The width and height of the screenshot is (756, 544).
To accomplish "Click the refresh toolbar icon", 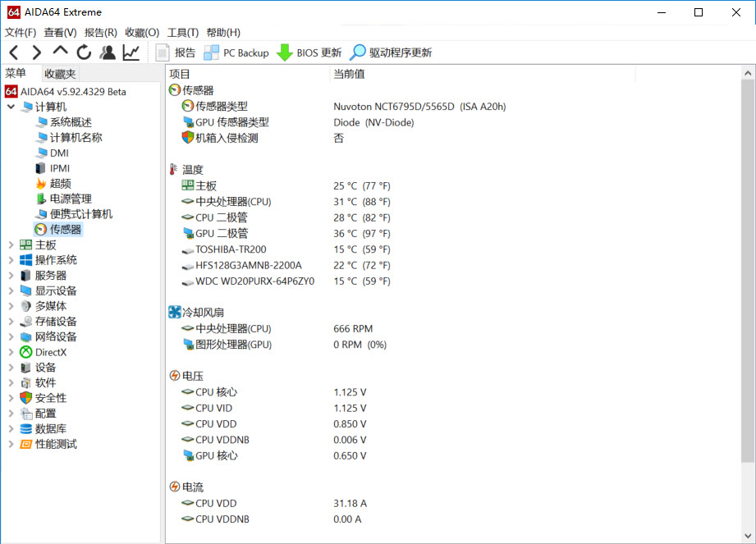I will [x=84, y=52].
